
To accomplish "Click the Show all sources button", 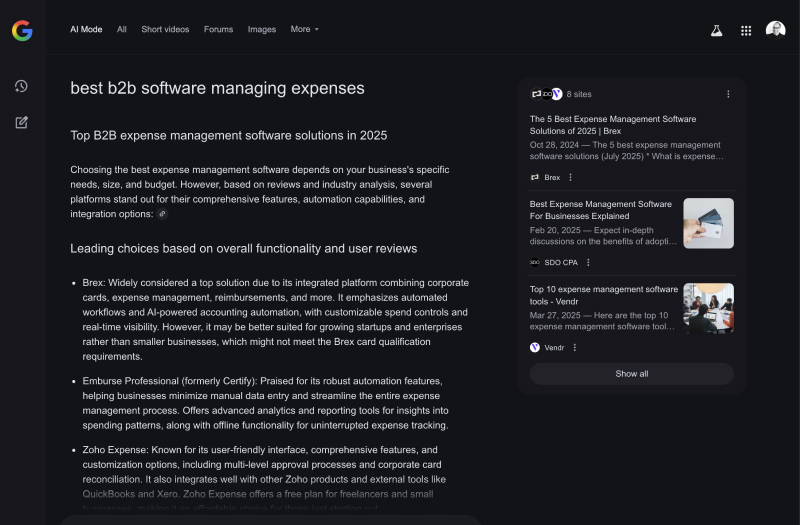I will (x=632, y=373).
